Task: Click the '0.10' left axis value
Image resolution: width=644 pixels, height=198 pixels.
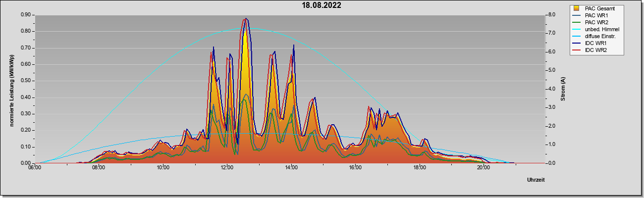Action: click(26, 147)
